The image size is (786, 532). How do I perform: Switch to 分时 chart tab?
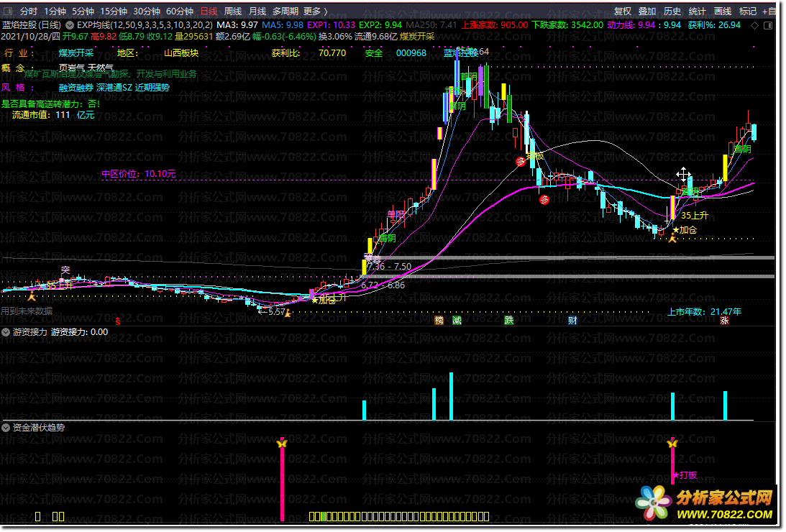(x=29, y=11)
